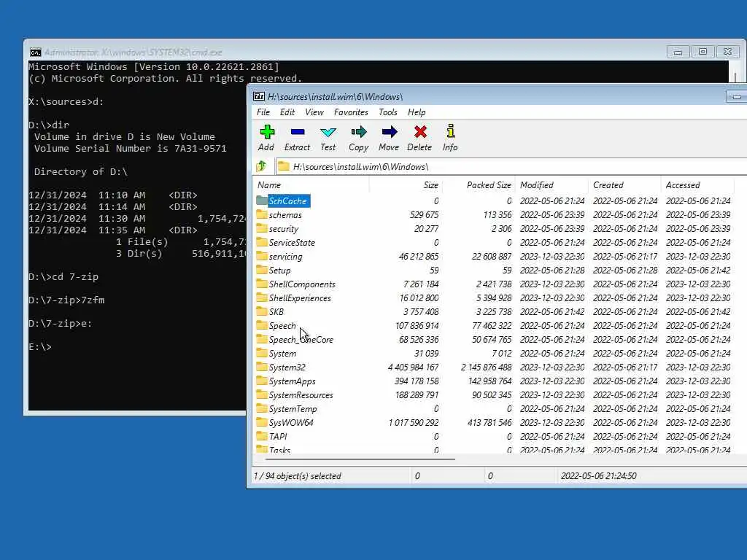The height and width of the screenshot is (560, 747).
Task: Select the SchCache folder icon
Action: [x=262, y=201]
